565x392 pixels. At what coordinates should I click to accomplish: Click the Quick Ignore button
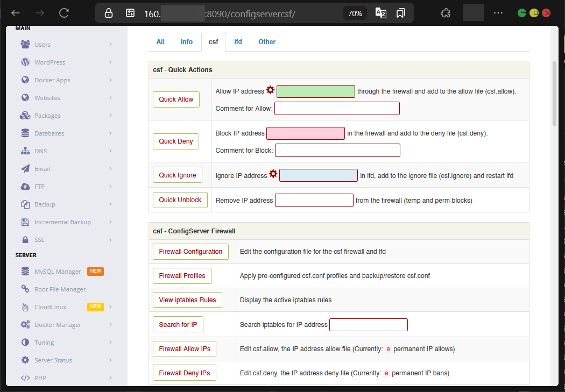[178, 175]
